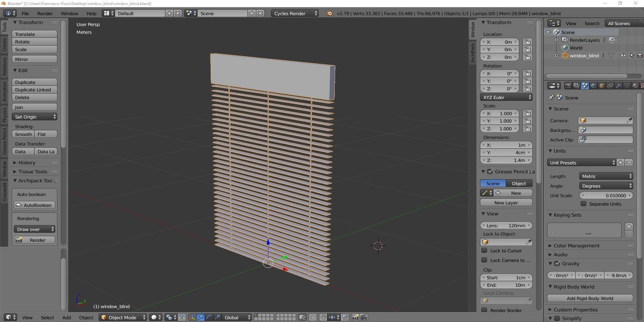Viewport: 644px width, 322px height.
Task: Expand window_blind in the outliner tree
Action: [x=556, y=56]
